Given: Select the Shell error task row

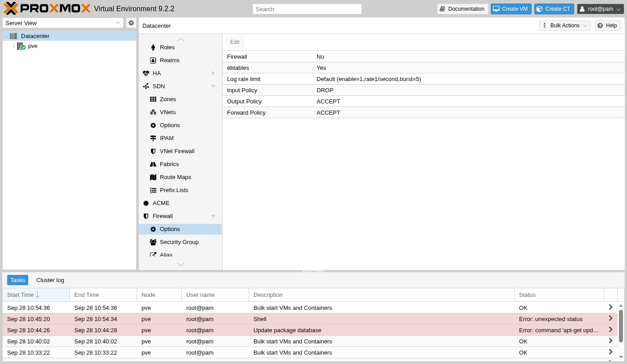Looking at the screenshot, I should 310,319.
